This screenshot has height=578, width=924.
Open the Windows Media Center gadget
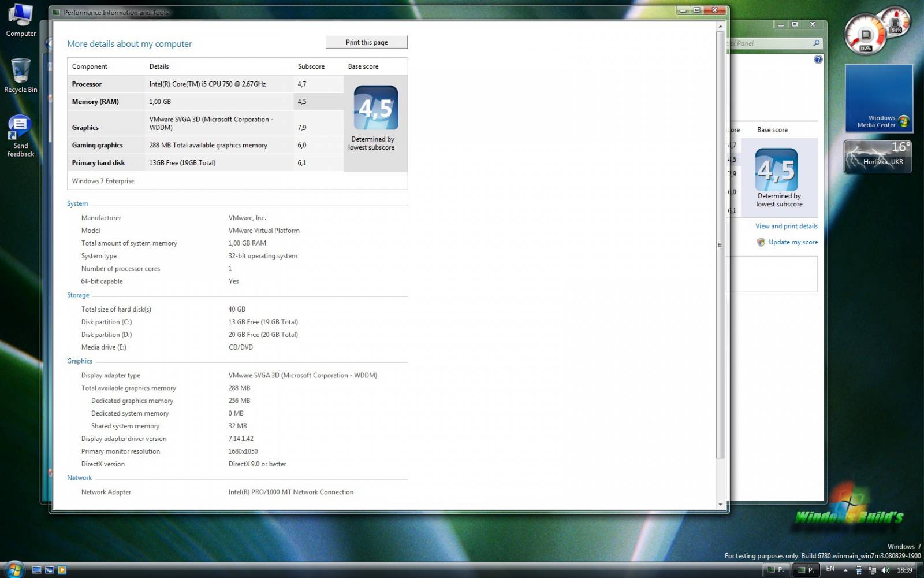[879, 98]
